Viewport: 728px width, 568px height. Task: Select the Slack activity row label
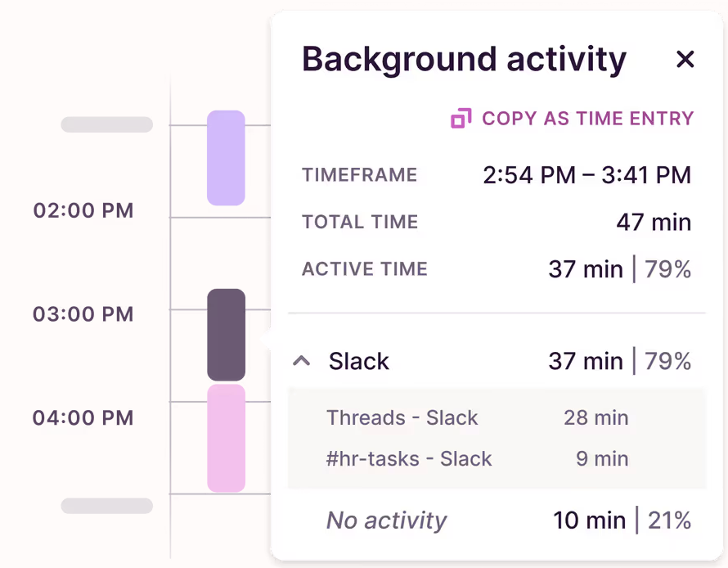click(x=359, y=361)
